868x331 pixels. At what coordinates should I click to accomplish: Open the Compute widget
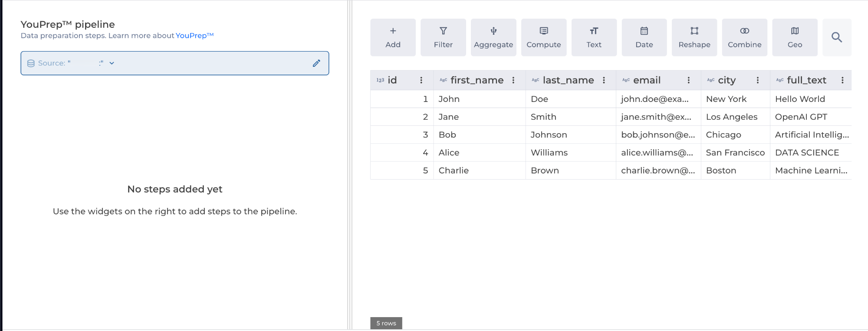pyautogui.click(x=544, y=37)
